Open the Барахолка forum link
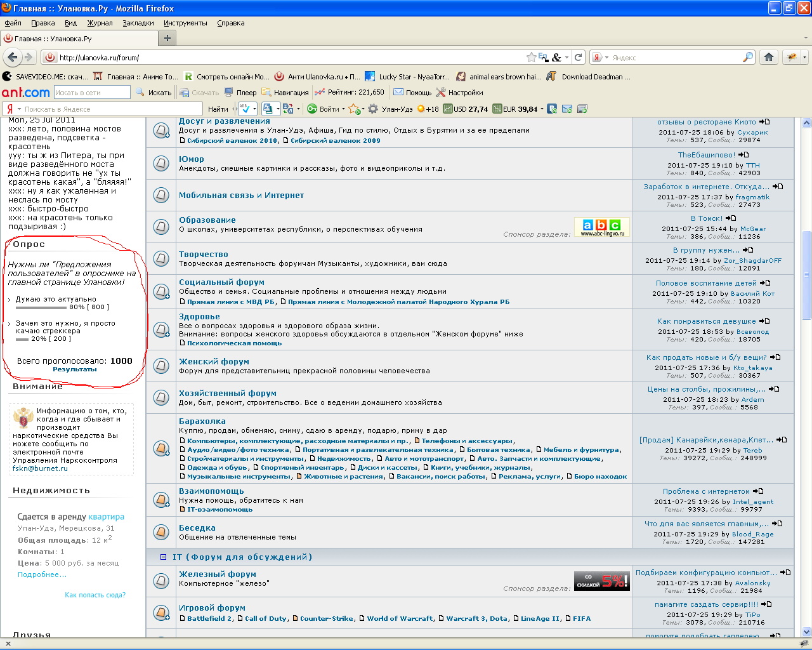This screenshot has width=812, height=650. pyautogui.click(x=202, y=421)
